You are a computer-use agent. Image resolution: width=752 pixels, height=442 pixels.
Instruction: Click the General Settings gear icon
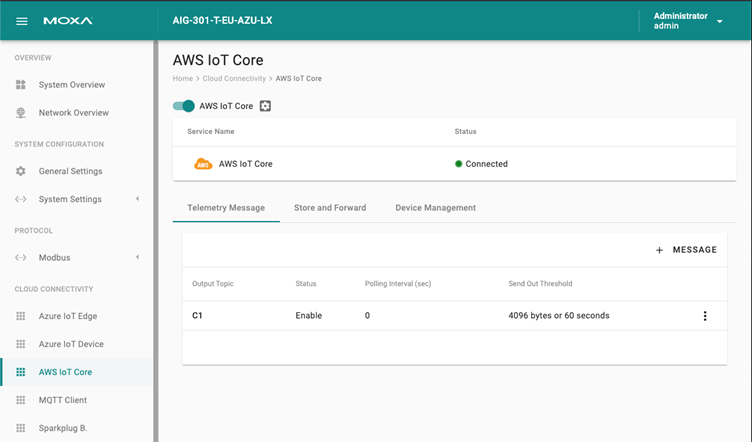pos(21,171)
